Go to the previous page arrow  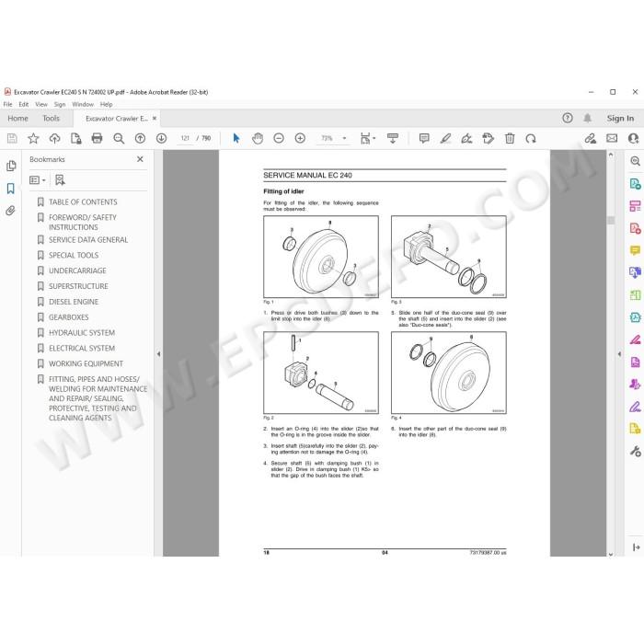(140, 138)
